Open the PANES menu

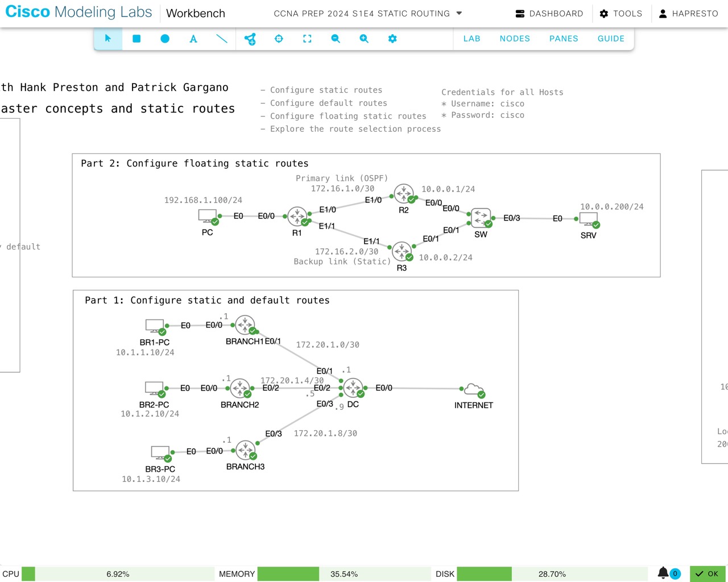[564, 39]
